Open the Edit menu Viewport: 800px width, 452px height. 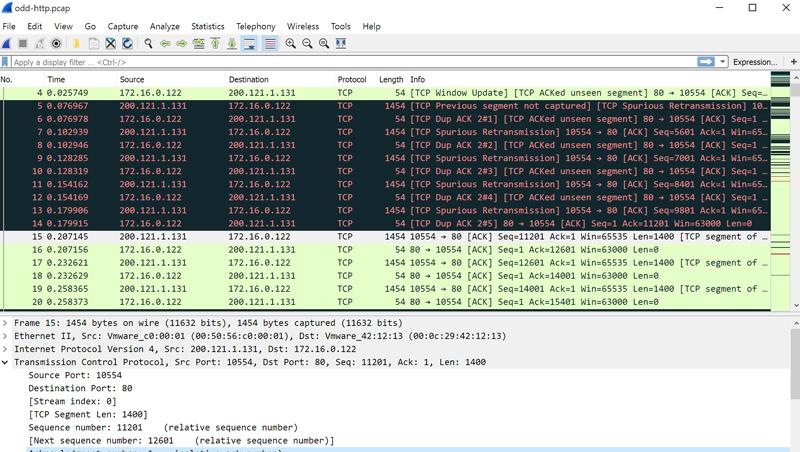point(35,26)
